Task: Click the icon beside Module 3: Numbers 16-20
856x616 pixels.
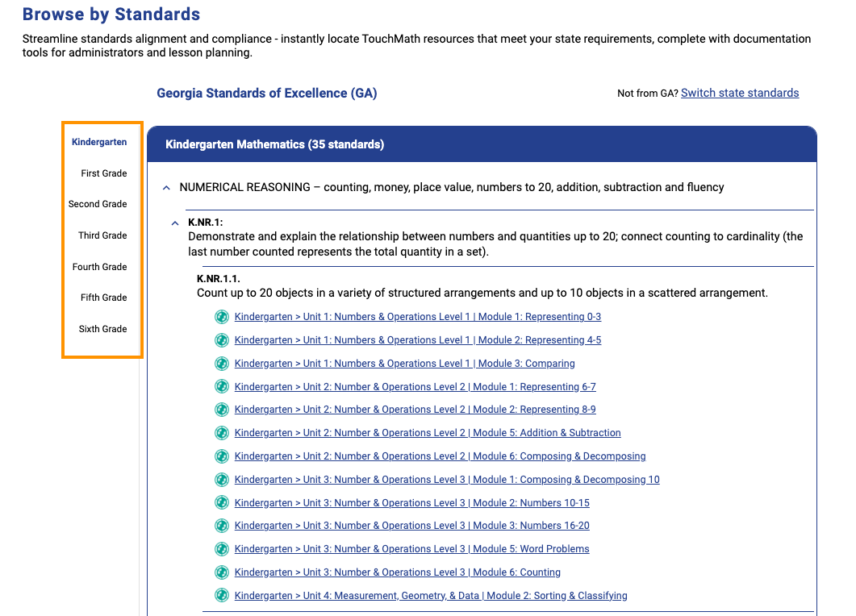Action: (x=222, y=526)
